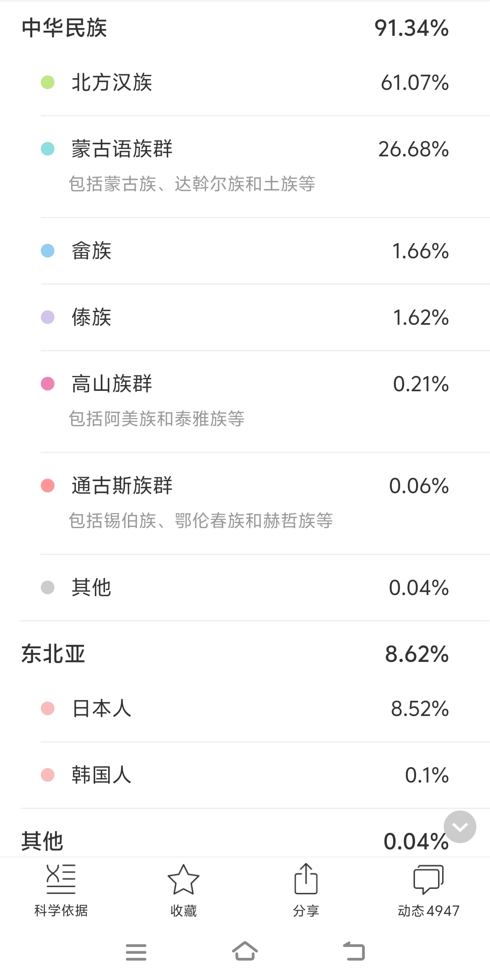Expand the 中华民族 91.34% section header

235,28
